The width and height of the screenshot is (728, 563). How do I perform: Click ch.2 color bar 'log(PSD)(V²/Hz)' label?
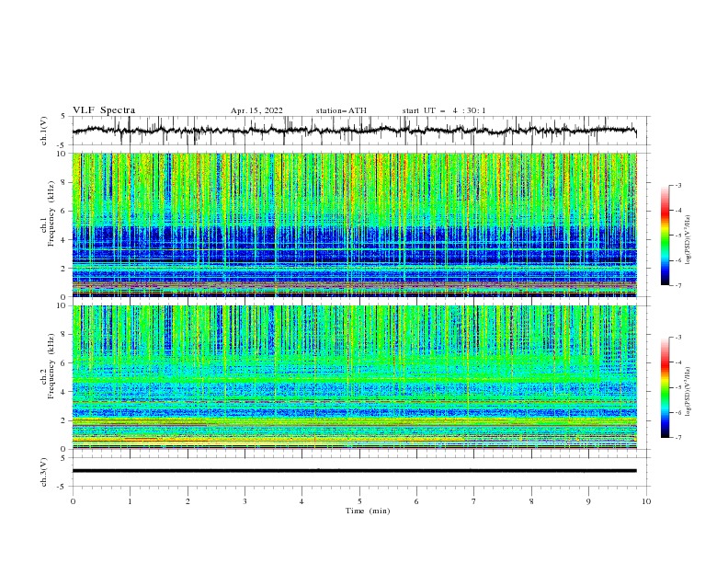pyautogui.click(x=688, y=391)
